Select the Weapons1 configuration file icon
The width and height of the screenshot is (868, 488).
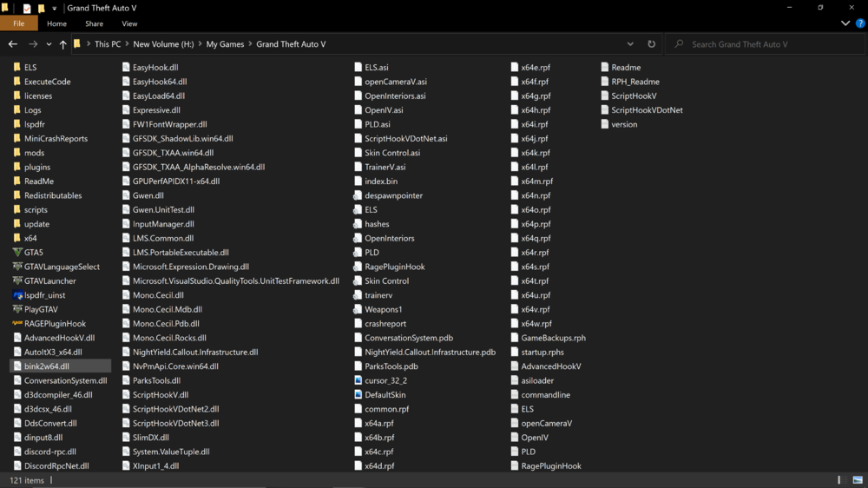(x=358, y=309)
